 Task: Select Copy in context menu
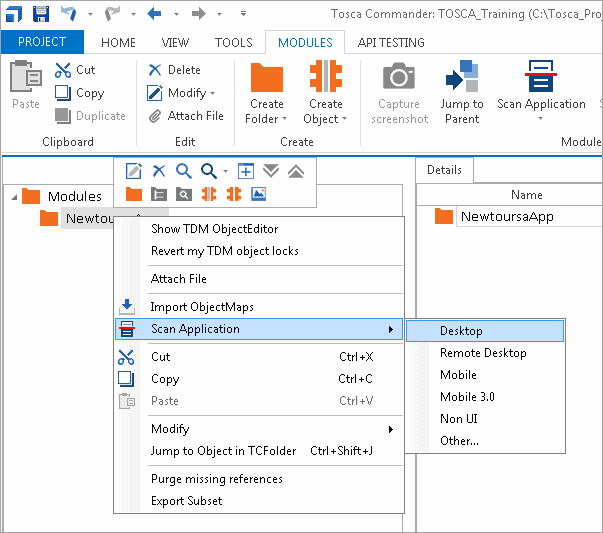[259, 379]
